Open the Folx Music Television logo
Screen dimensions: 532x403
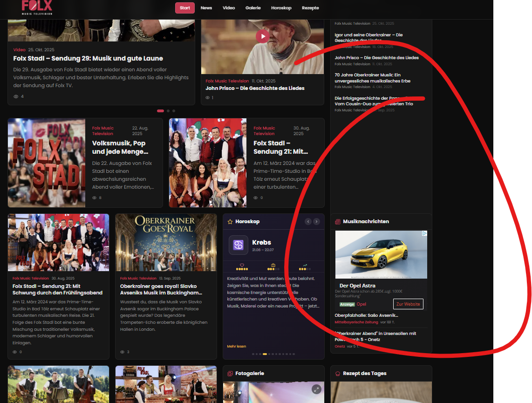point(37,7)
